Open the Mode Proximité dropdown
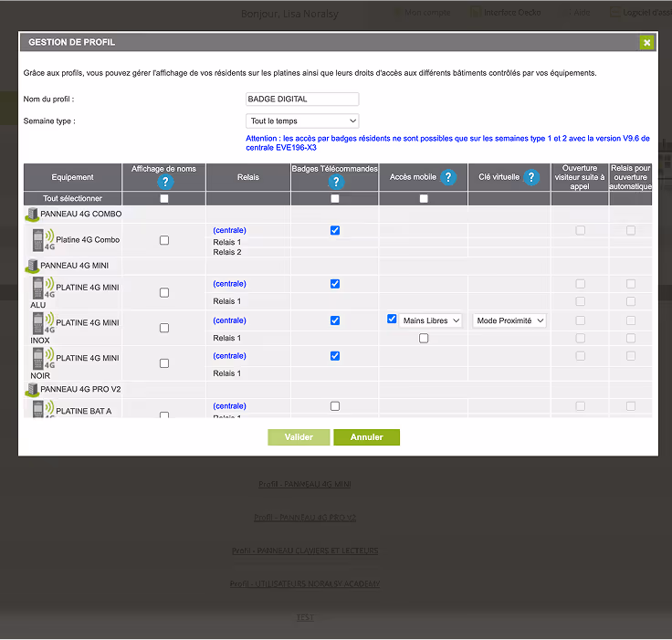 (x=509, y=321)
